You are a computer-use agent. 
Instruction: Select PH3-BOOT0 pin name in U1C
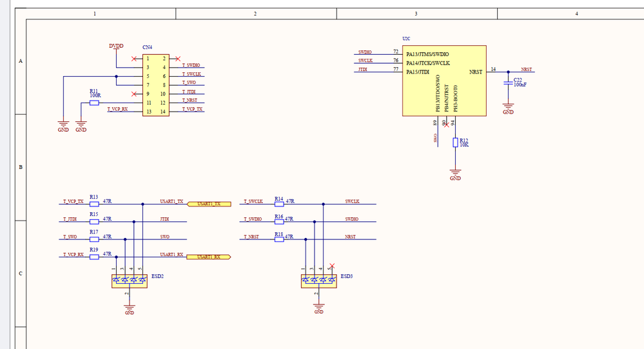click(456, 99)
